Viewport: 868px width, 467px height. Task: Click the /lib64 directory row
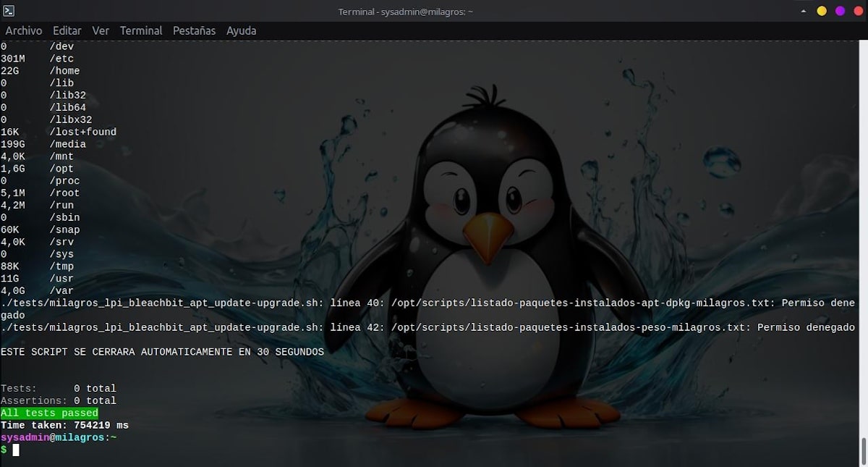[x=43, y=107]
